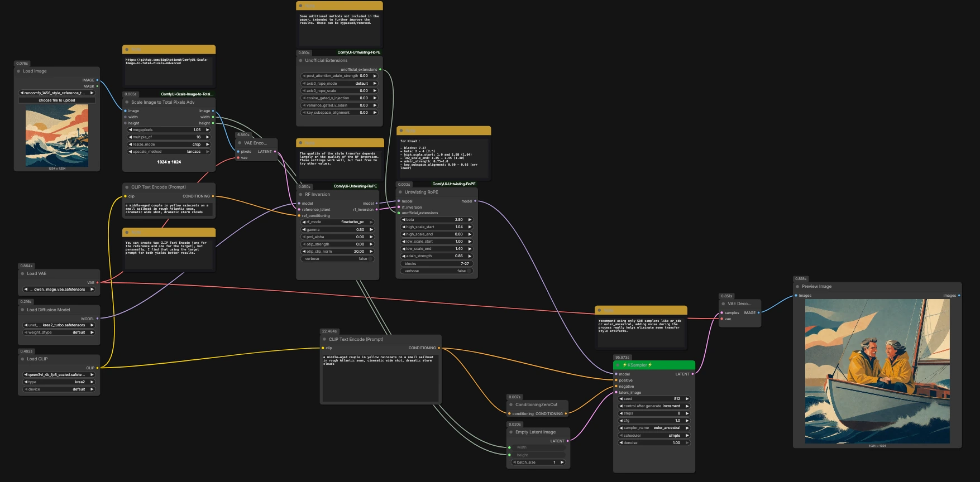
Task: Collapse the RF Inversion node with its dot
Action: pos(300,194)
